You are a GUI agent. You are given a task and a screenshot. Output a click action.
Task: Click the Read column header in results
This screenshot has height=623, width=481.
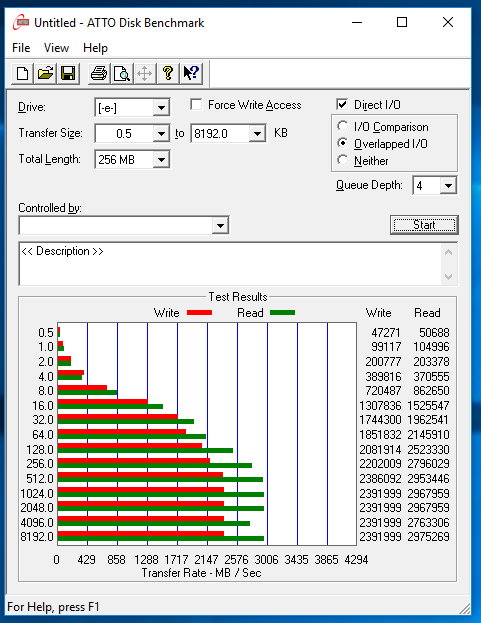(x=427, y=313)
